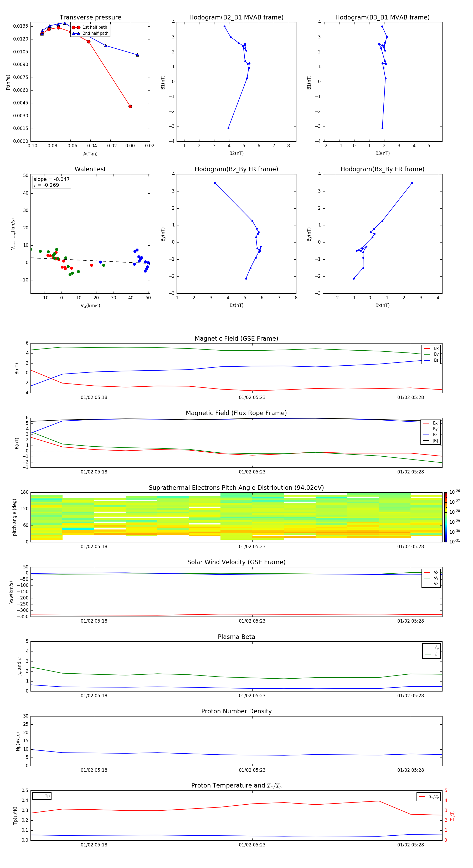Click the 'Hodogram(B3_B1 MVAB frame)' title
This screenshot has height=868, width=473.
382,18
